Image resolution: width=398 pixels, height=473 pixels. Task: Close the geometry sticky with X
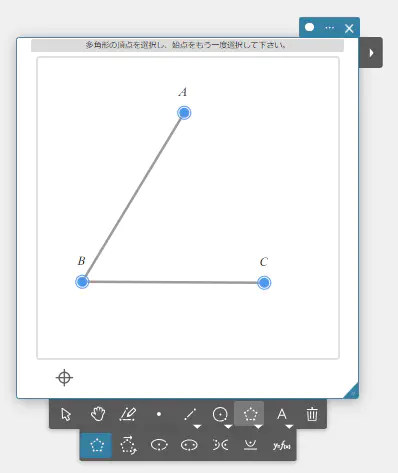click(x=349, y=28)
